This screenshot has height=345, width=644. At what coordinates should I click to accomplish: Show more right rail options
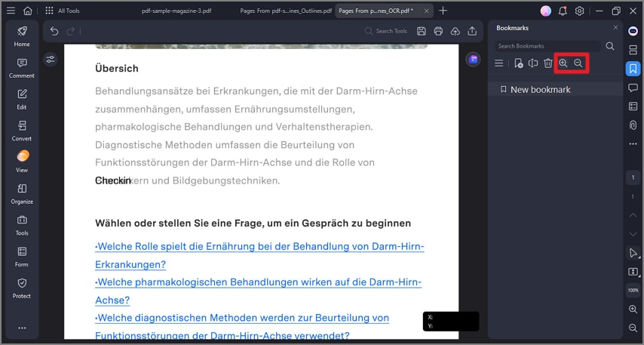(x=633, y=144)
